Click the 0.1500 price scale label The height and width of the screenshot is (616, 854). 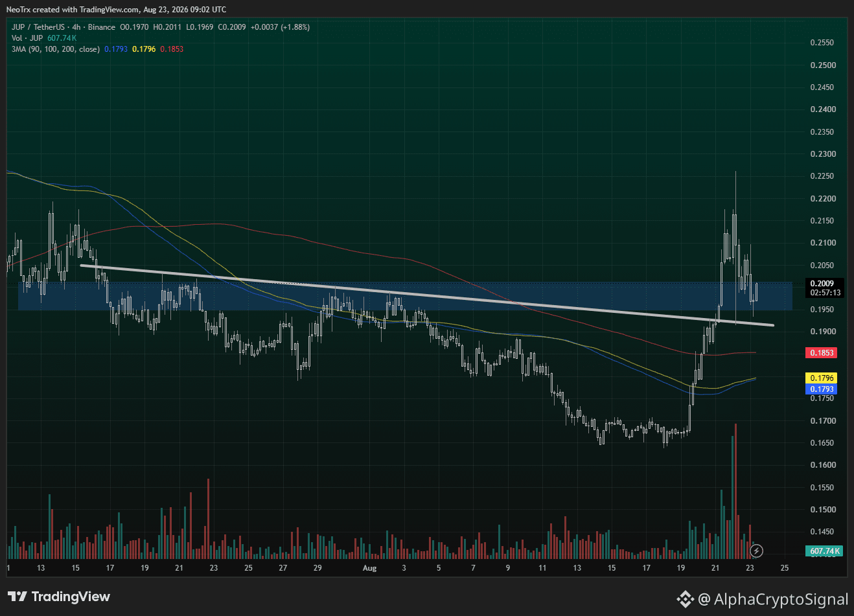click(822, 510)
